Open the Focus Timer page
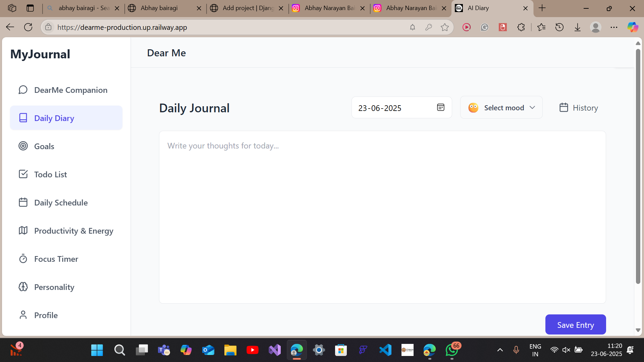This screenshot has width=644, height=362. 66,259
